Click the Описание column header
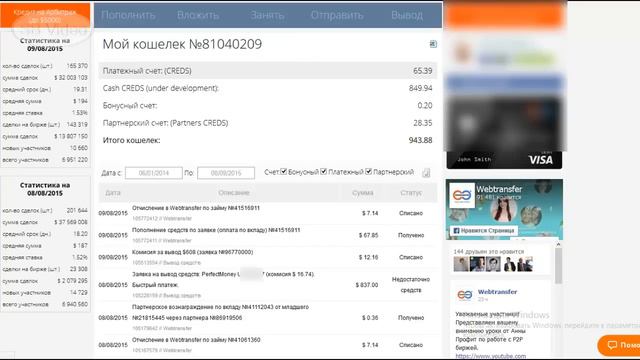The width and height of the screenshot is (640, 360). click(x=233, y=193)
